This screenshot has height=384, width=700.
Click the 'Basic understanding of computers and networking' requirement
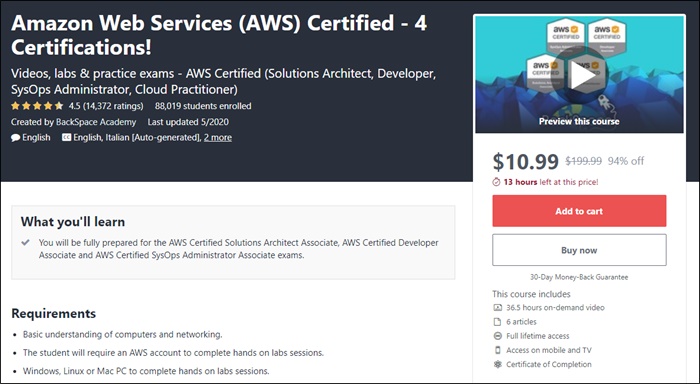click(x=123, y=334)
